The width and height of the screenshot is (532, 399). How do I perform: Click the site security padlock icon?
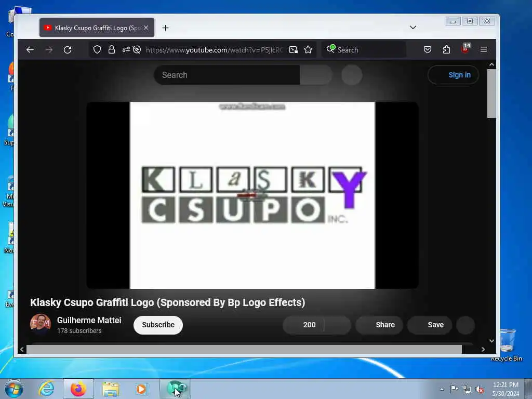point(111,50)
